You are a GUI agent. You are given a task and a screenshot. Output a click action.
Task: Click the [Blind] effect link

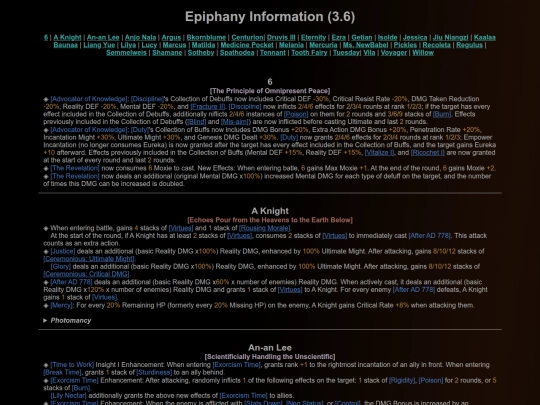click(x=196, y=122)
